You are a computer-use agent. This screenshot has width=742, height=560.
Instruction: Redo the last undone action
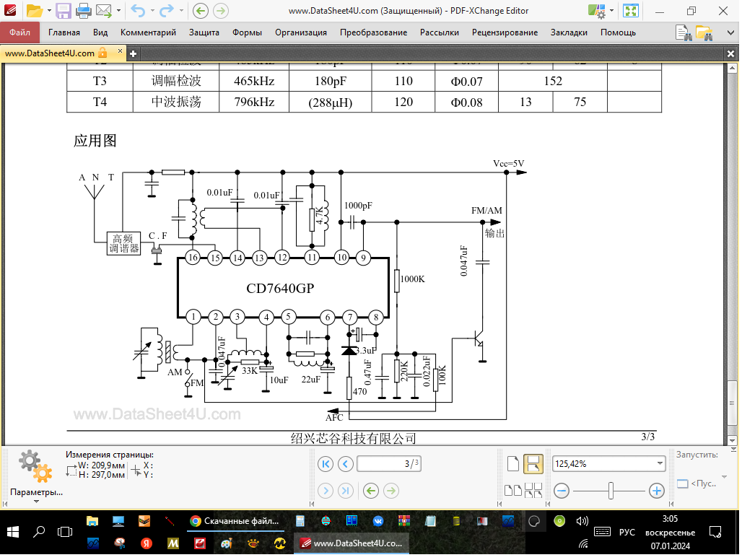167,10
